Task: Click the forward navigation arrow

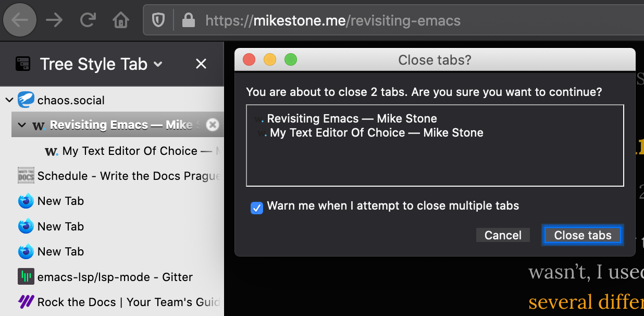Action: 54,20
